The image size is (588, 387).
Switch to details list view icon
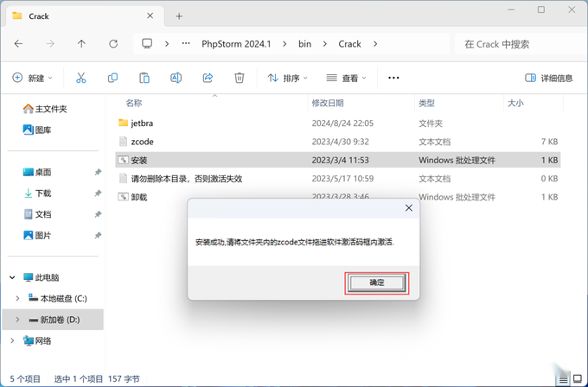(x=564, y=380)
